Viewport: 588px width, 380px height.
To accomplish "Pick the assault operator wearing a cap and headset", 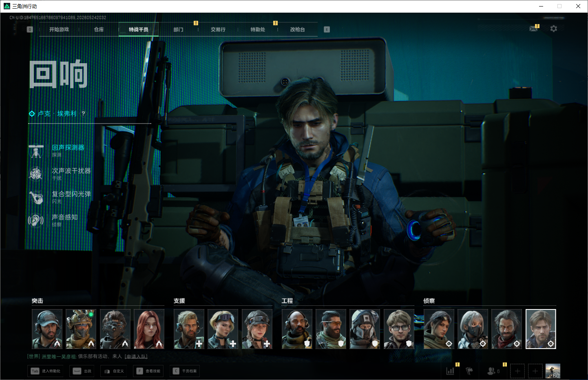I will point(47,329).
